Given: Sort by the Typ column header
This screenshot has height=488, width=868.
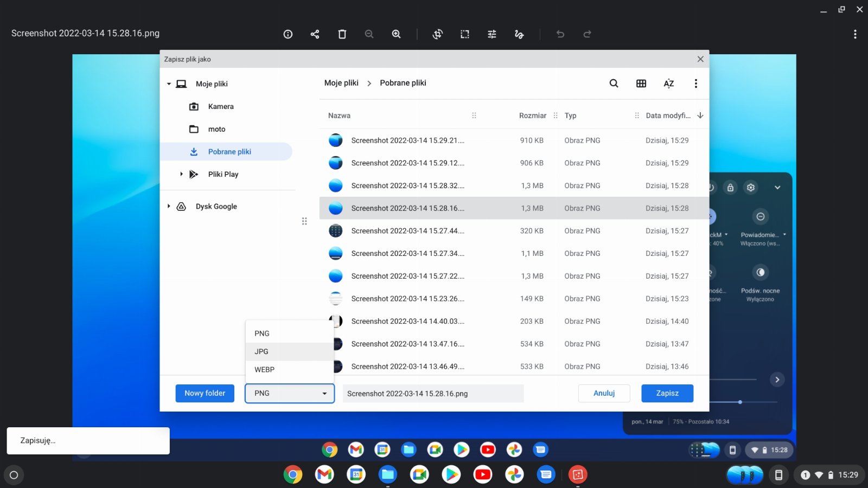Looking at the screenshot, I should pyautogui.click(x=570, y=115).
